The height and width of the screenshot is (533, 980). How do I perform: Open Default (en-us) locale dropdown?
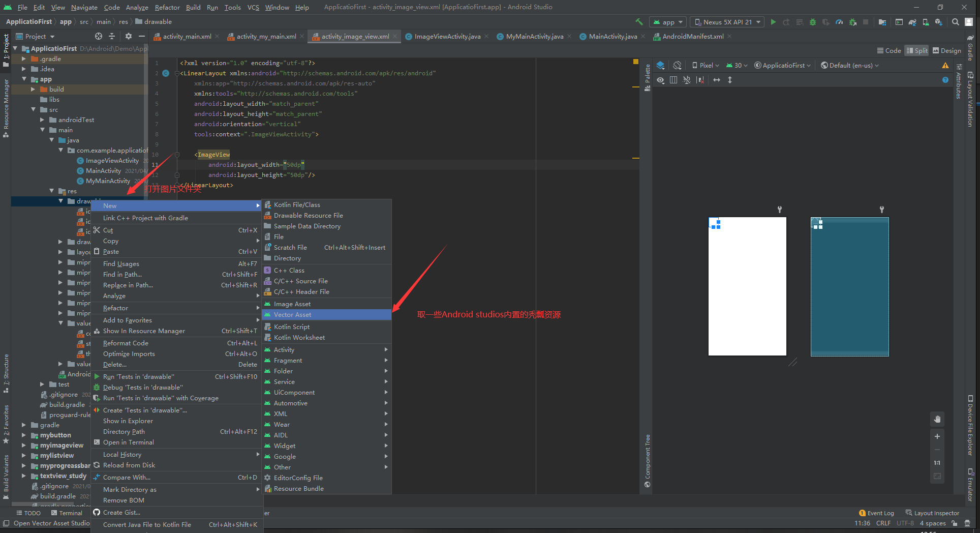[850, 65]
